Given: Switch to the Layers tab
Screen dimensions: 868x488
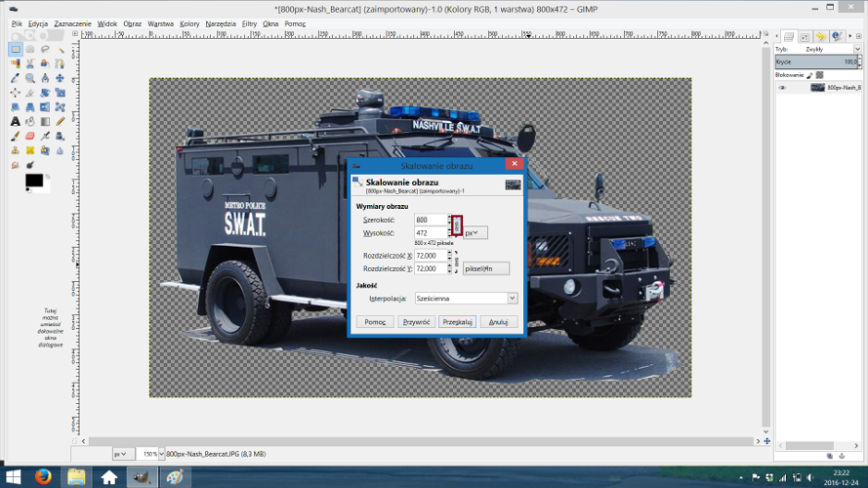Looking at the screenshot, I should (789, 36).
